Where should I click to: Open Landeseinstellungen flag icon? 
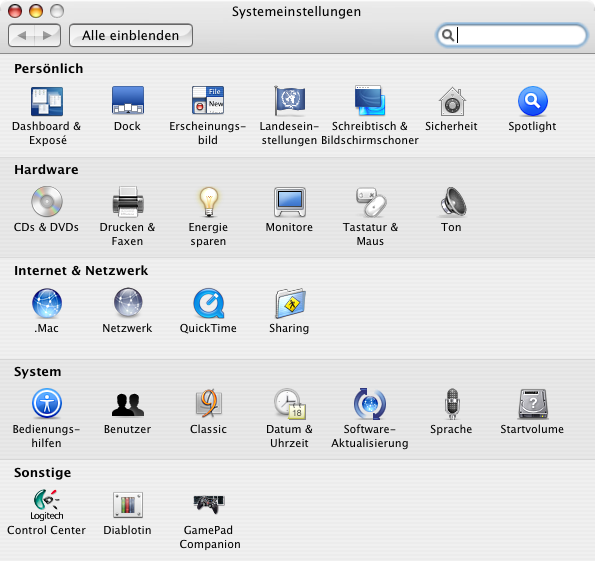289,101
